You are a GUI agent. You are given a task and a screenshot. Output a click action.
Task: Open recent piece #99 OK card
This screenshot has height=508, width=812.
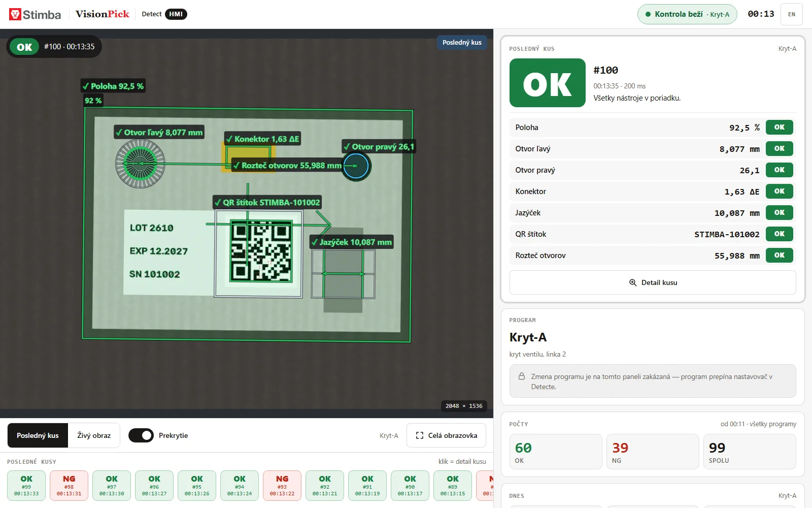[26, 486]
